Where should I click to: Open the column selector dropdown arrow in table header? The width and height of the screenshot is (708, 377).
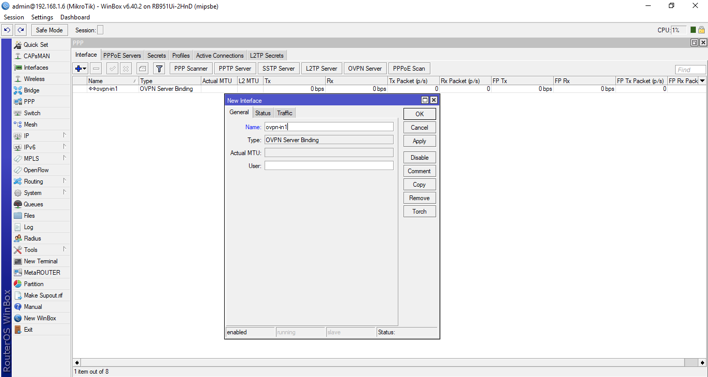(x=702, y=81)
